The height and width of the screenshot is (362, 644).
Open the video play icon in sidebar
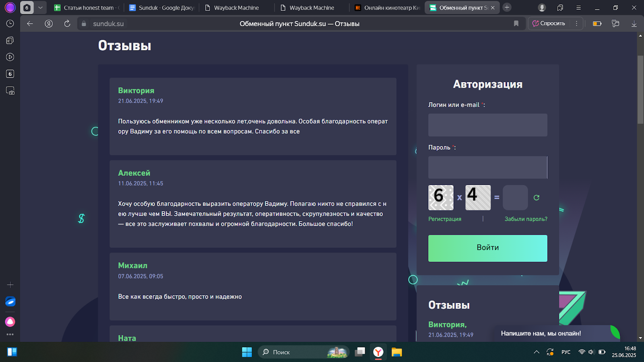[x=10, y=57]
